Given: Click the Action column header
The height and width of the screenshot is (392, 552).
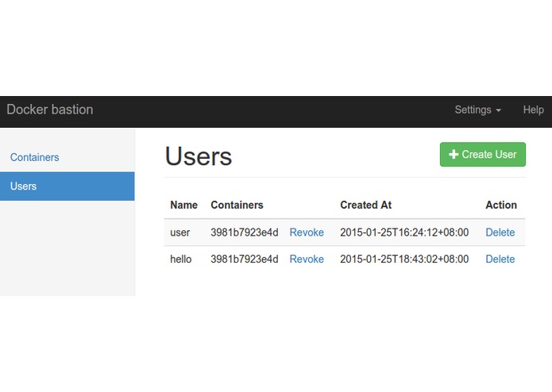Looking at the screenshot, I should [x=501, y=205].
